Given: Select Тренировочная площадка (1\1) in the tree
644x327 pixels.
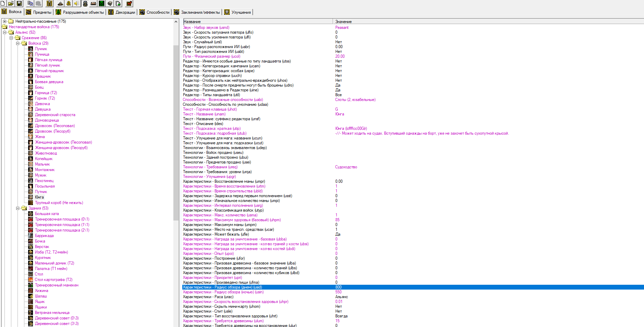Looking at the screenshot, I should (x=62, y=225).
